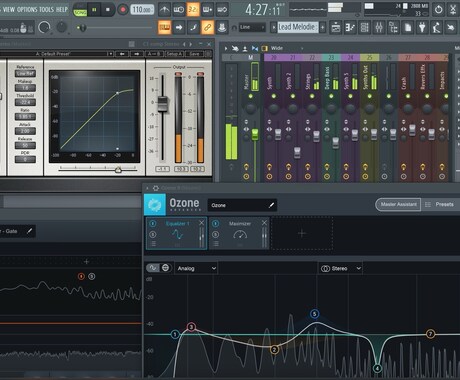Toggle typing keyboard to piano icon
Screen dimensions: 460x380
click(x=164, y=27)
